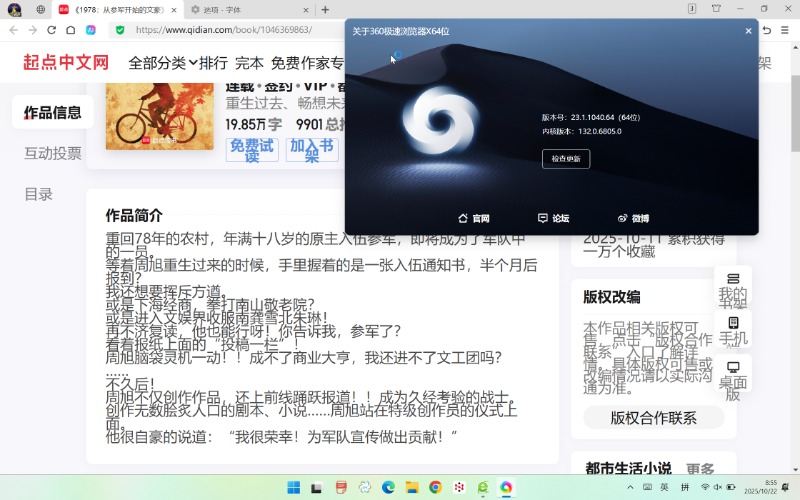The height and width of the screenshot is (500, 800).
Task: Go to the browser home page
Action: [71, 30]
